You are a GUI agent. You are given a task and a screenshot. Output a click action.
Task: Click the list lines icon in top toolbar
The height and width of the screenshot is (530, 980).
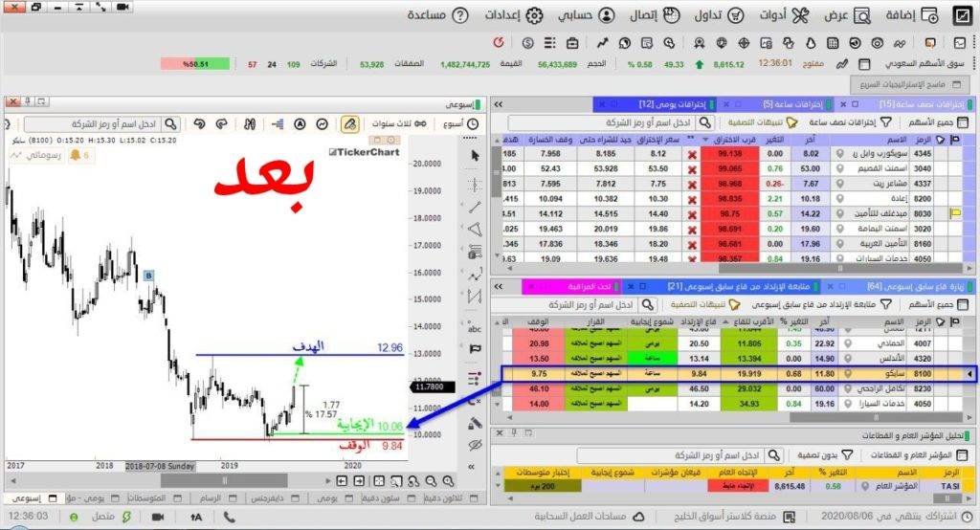[550, 42]
